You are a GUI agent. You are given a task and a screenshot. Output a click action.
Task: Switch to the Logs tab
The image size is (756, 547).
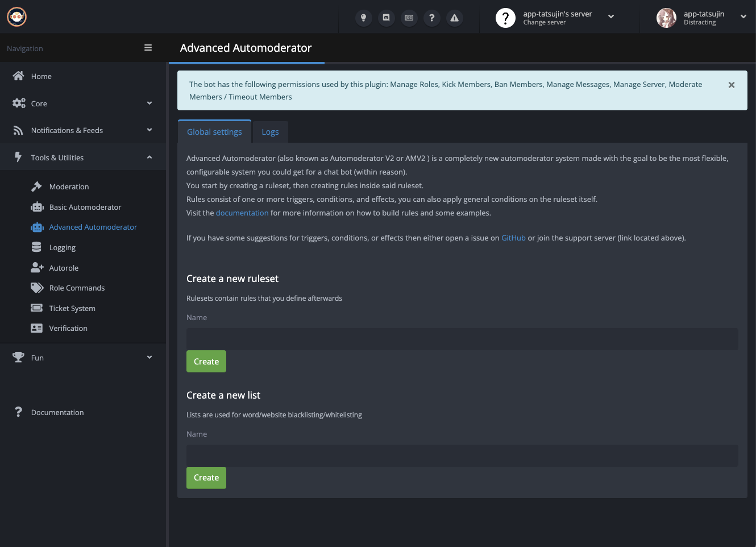(x=270, y=132)
